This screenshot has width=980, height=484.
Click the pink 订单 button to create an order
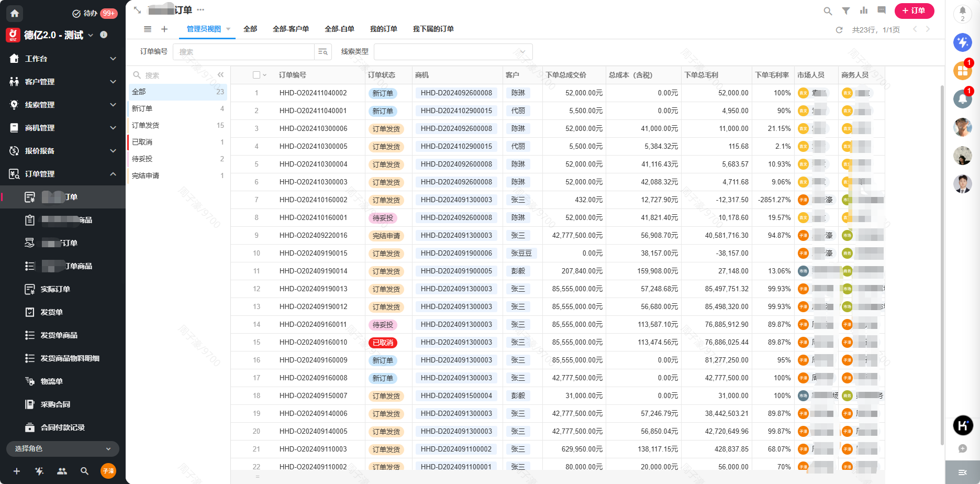914,10
